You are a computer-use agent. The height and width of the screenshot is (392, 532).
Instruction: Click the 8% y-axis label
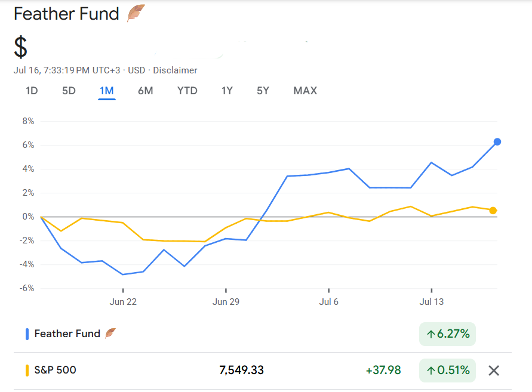[28, 121]
